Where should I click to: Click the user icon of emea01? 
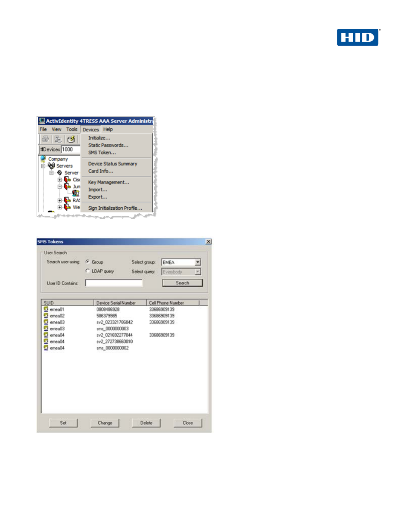(46, 309)
